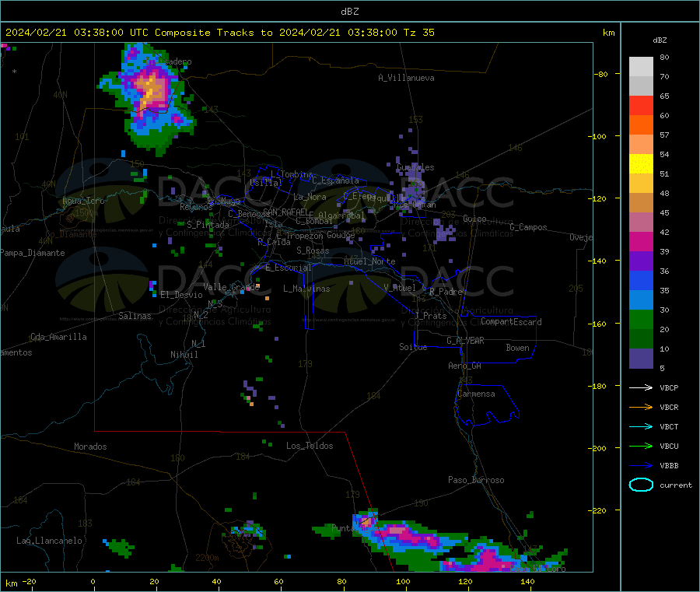
Task: Click the J_Prats label
Action: [x=431, y=316]
